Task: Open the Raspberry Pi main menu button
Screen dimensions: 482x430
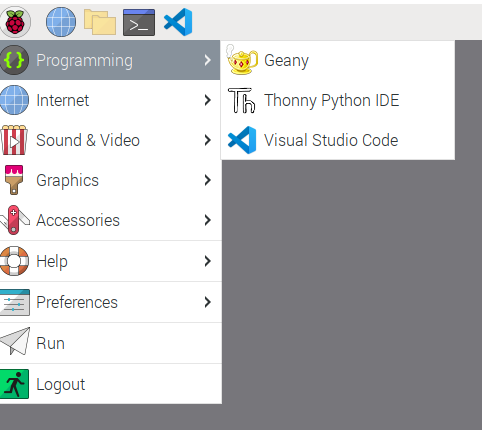Action: [15, 22]
